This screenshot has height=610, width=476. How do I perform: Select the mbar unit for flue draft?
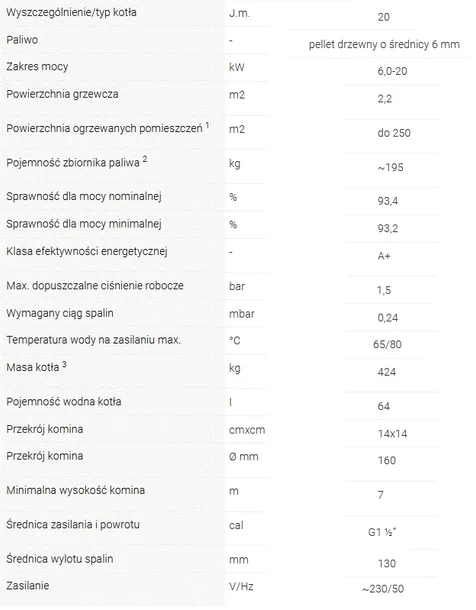click(x=242, y=314)
